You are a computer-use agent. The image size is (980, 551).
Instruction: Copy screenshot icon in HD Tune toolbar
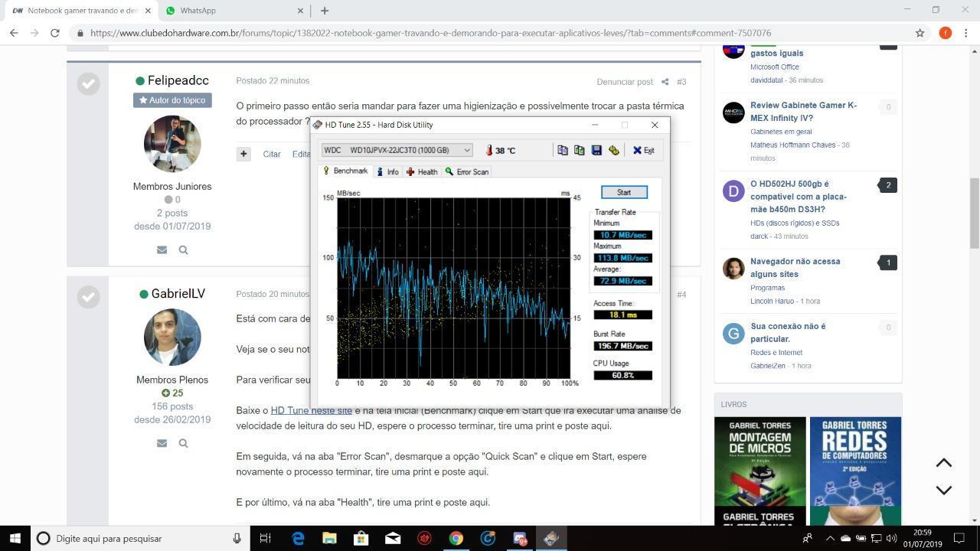(x=580, y=151)
